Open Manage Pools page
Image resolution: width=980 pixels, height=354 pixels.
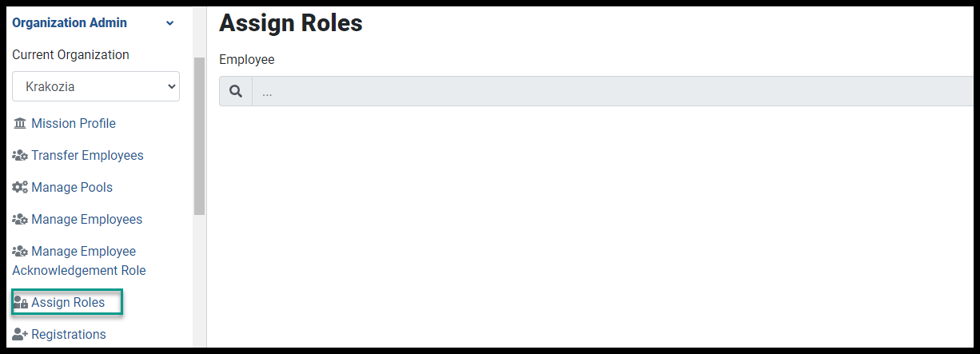[72, 187]
